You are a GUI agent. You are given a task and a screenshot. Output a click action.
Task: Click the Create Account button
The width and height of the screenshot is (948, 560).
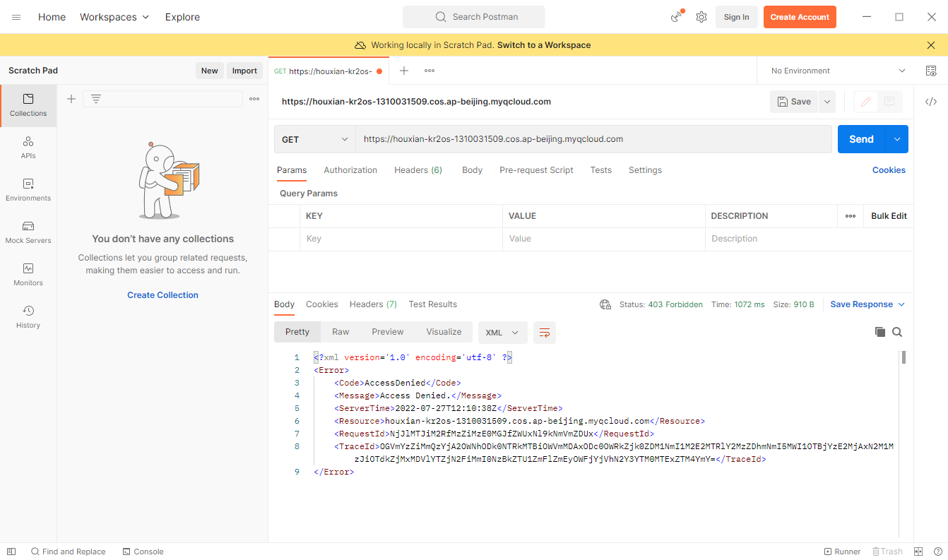point(800,17)
